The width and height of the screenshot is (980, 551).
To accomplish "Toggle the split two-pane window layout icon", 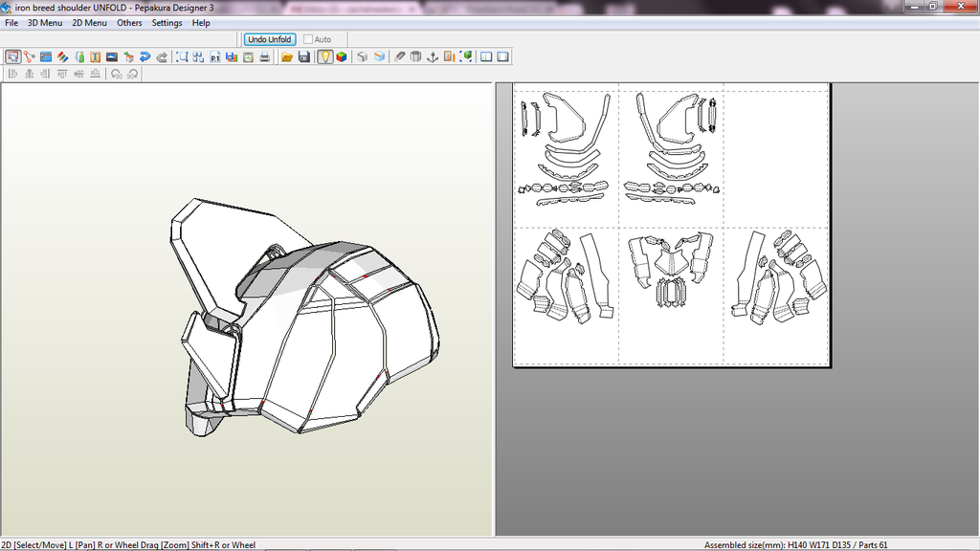I will point(486,57).
